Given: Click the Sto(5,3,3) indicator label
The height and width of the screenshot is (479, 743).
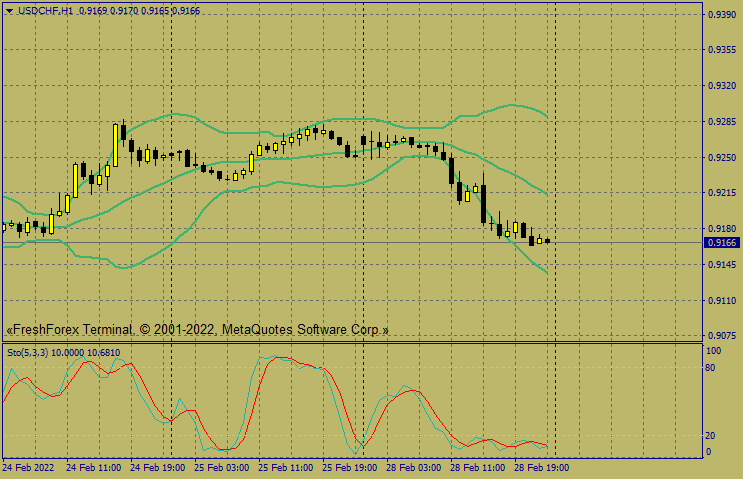Looking at the screenshot, I should (x=27, y=352).
